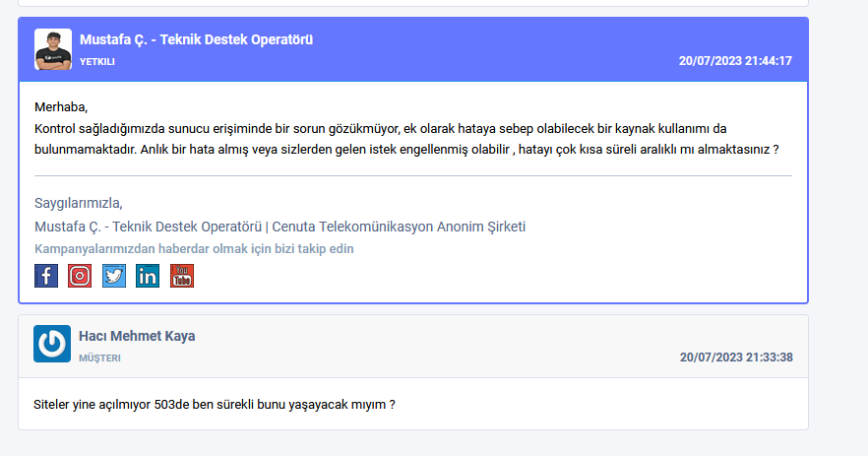Open the LinkedIn social icon

(x=148, y=276)
